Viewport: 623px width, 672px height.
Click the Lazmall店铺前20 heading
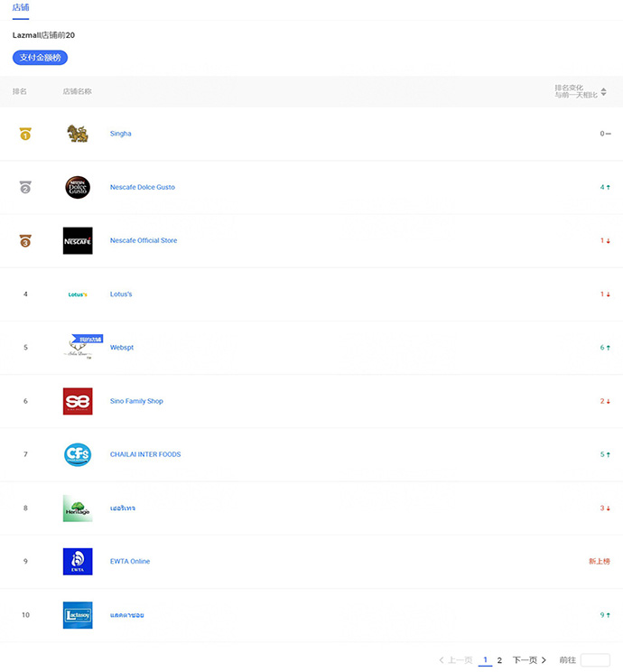click(43, 35)
